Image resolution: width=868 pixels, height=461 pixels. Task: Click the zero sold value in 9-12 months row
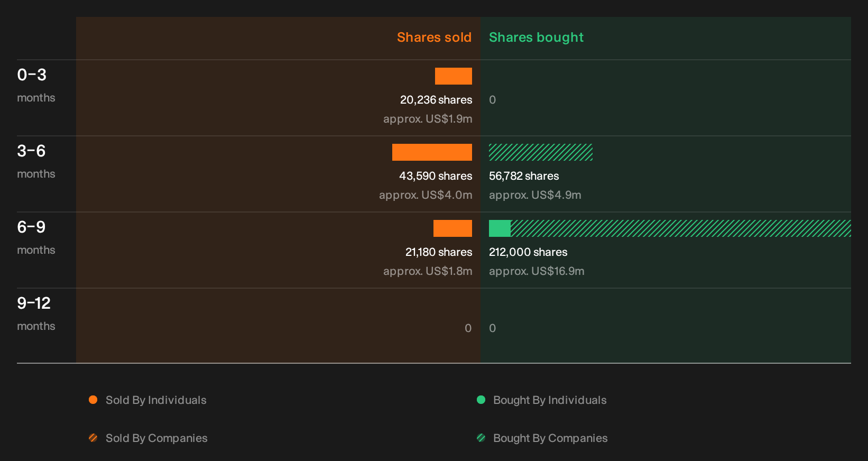(468, 328)
